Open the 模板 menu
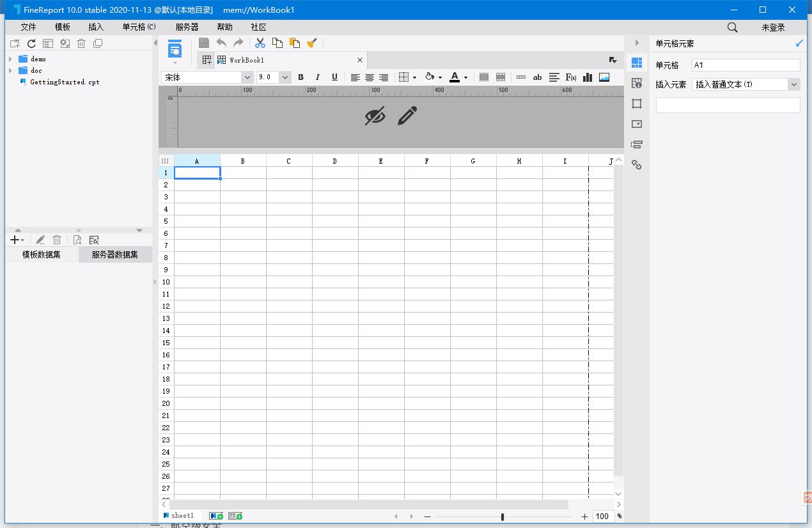 [x=62, y=27]
